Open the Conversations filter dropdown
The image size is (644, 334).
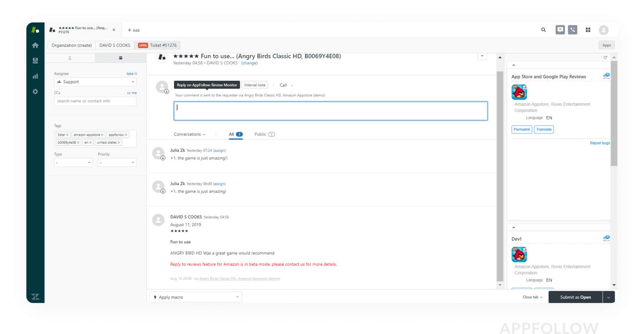point(190,135)
